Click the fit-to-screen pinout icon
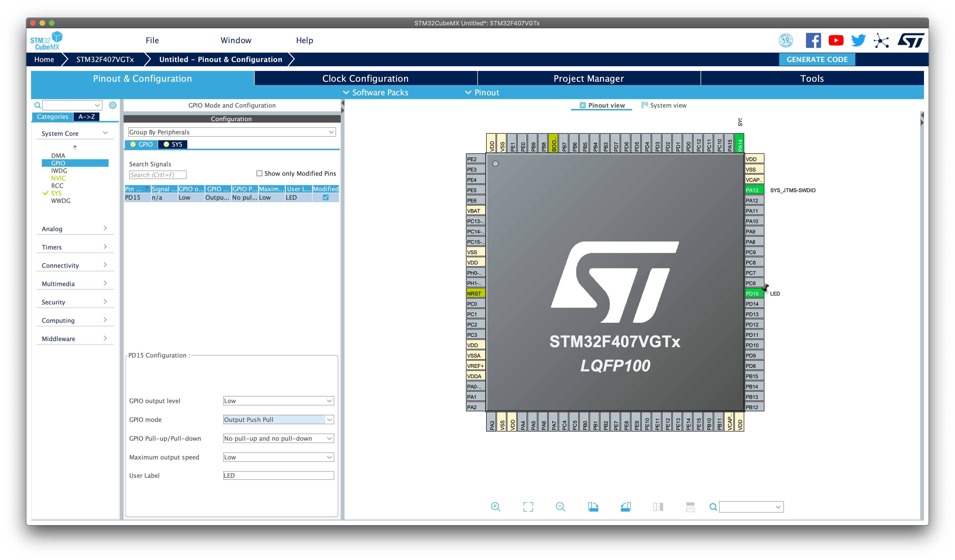 (x=528, y=507)
